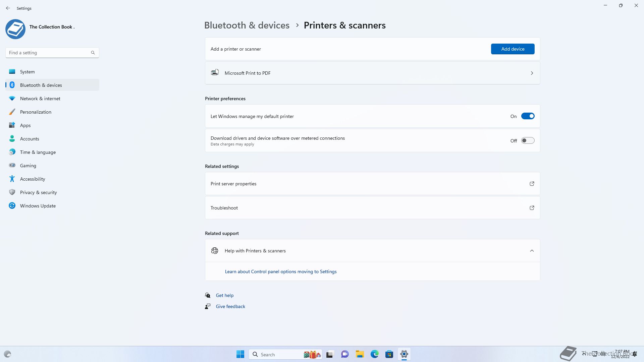The width and height of the screenshot is (644, 362).
Task: Open The Collection Book profile picture
Action: 15,29
